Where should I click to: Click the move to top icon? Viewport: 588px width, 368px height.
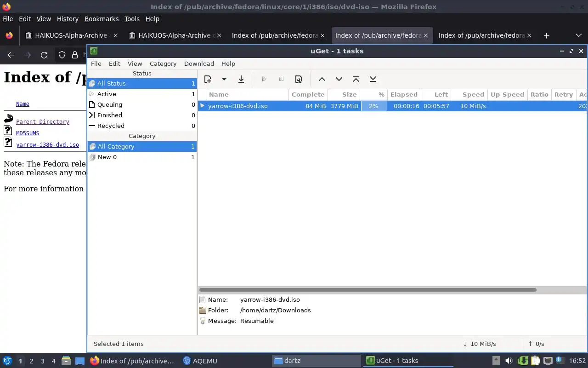click(x=356, y=79)
